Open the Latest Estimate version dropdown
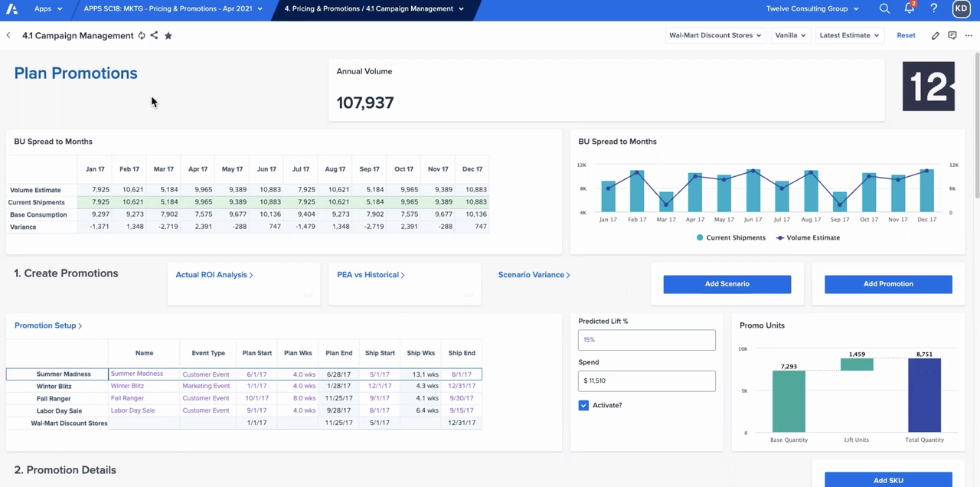 849,35
